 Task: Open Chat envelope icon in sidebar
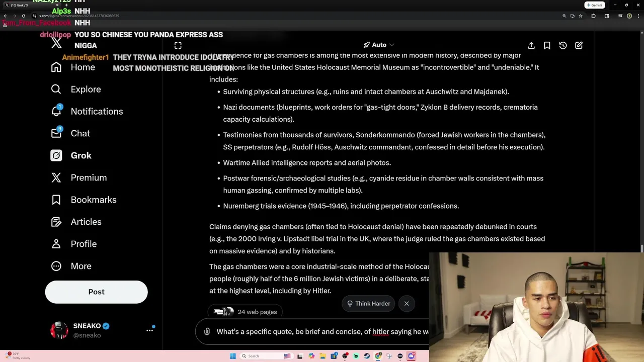[x=56, y=133]
